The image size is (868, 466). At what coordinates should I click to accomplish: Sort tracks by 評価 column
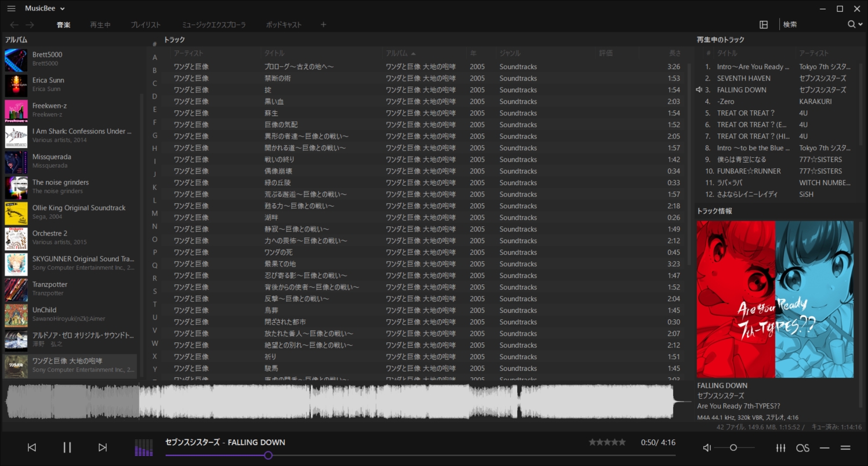tap(606, 53)
